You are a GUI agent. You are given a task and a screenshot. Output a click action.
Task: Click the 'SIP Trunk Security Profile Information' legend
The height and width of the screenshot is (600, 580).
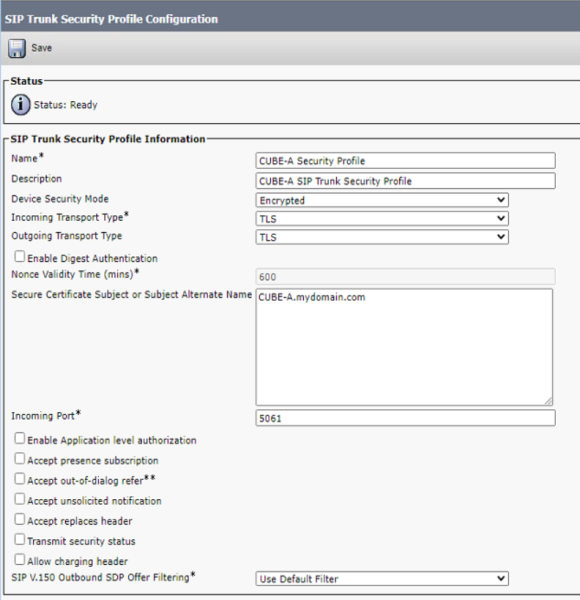pyautogui.click(x=108, y=139)
